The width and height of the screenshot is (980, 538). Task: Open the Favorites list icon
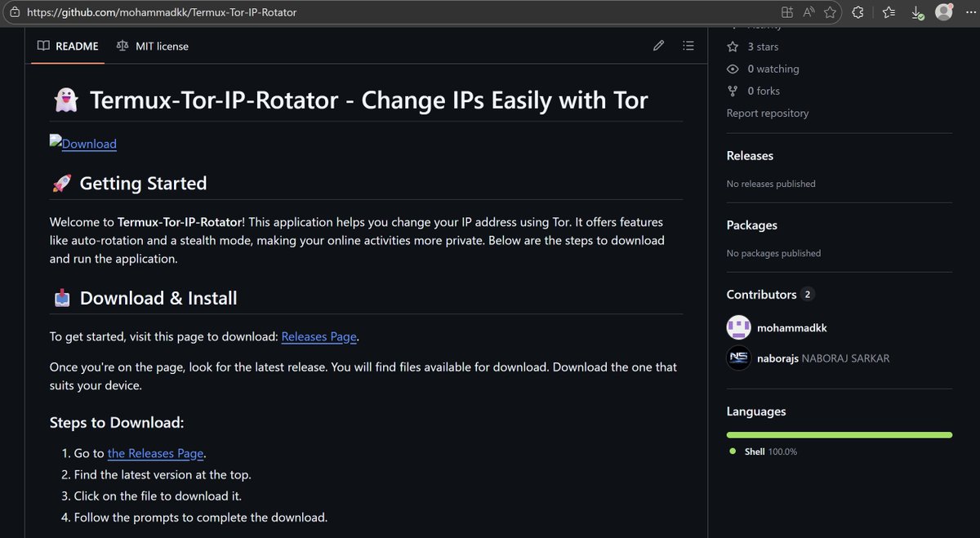889,12
